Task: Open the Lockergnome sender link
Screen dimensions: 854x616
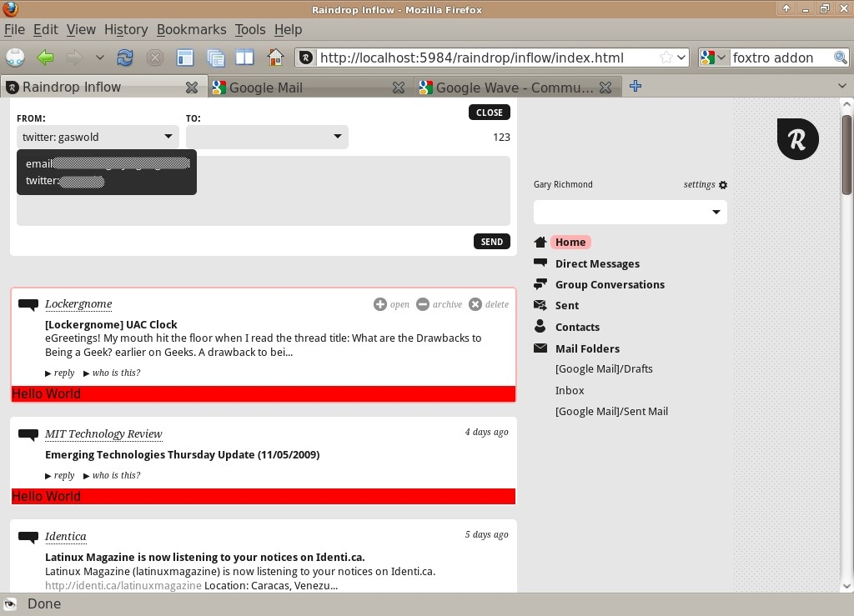Action: (x=78, y=303)
